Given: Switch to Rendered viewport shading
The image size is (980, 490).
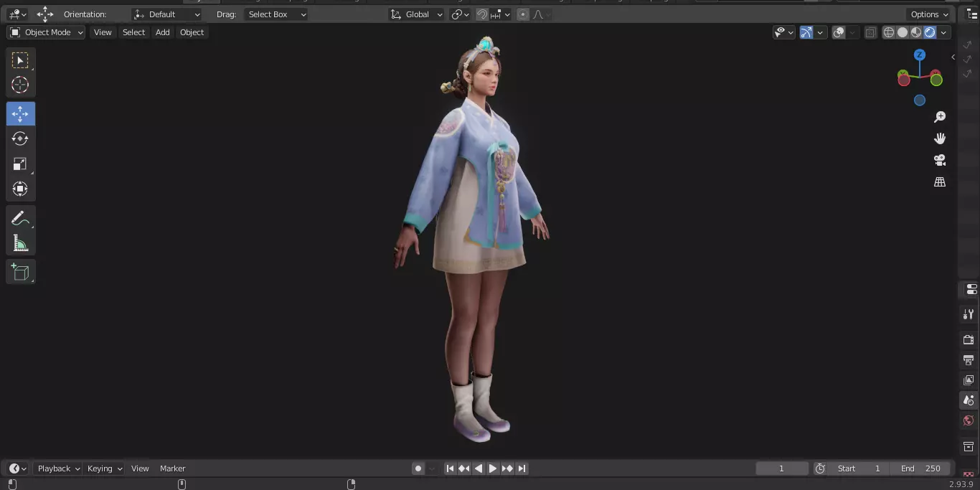Looking at the screenshot, I should pos(930,32).
